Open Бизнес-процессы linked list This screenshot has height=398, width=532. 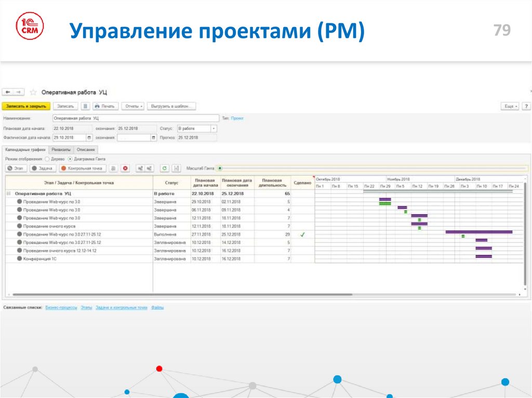click(61, 308)
